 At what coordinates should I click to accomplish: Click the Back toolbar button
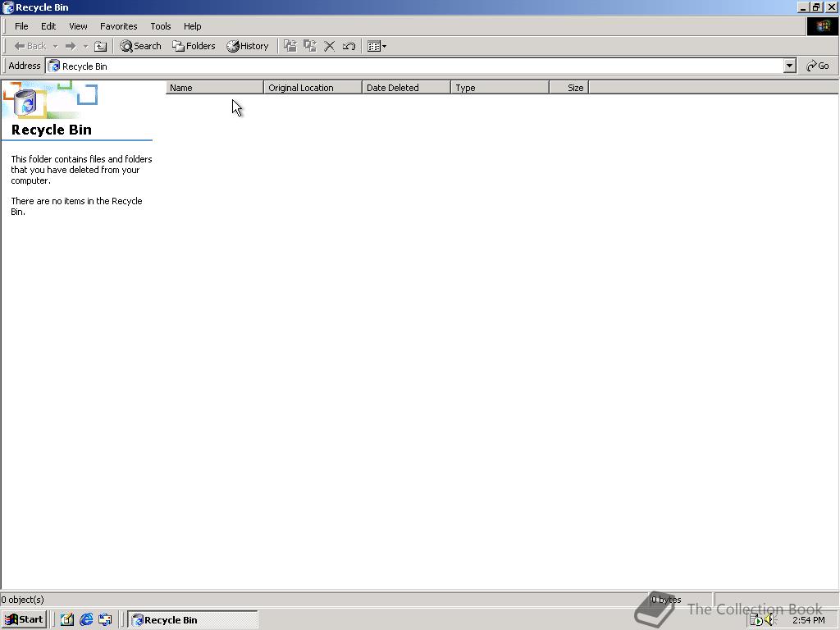coord(30,46)
